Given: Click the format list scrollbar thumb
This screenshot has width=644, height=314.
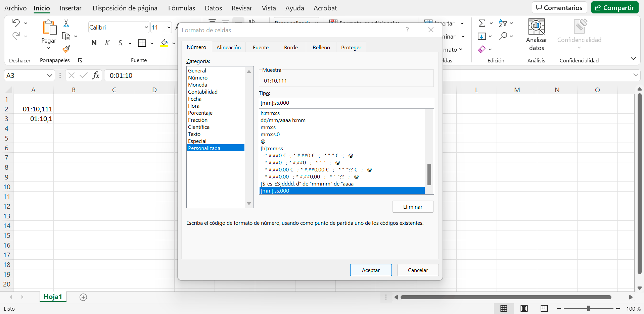Looking at the screenshot, I should pyautogui.click(x=429, y=174).
